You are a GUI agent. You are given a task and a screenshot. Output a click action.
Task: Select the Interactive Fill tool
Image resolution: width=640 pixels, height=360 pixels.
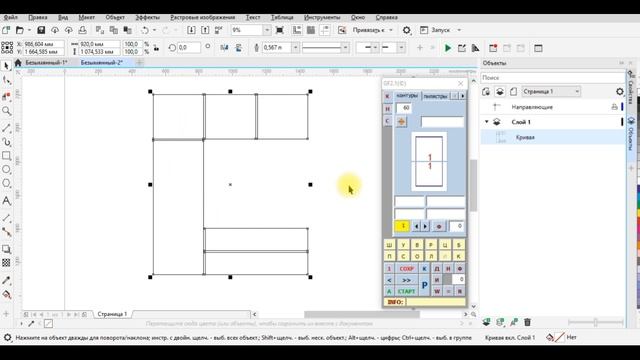click(6, 295)
